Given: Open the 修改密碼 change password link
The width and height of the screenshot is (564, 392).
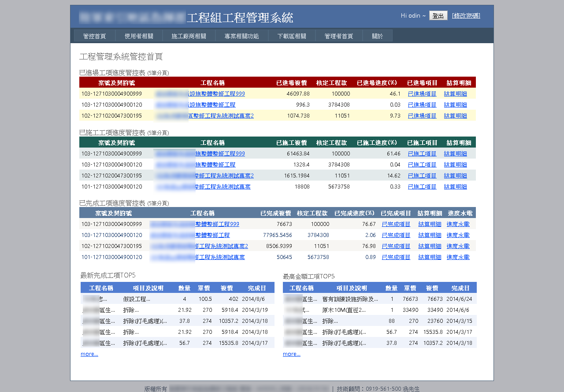Looking at the screenshot, I should tap(466, 16).
